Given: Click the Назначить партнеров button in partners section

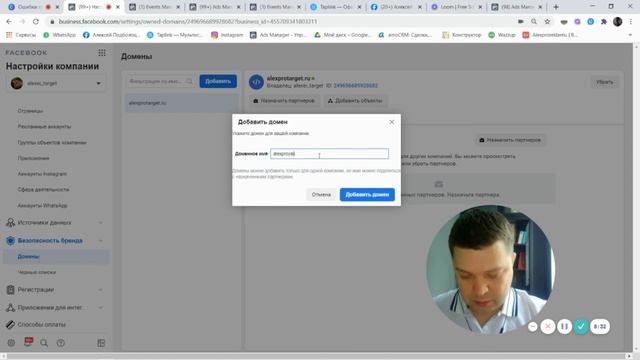Looking at the screenshot, I should tap(510, 140).
